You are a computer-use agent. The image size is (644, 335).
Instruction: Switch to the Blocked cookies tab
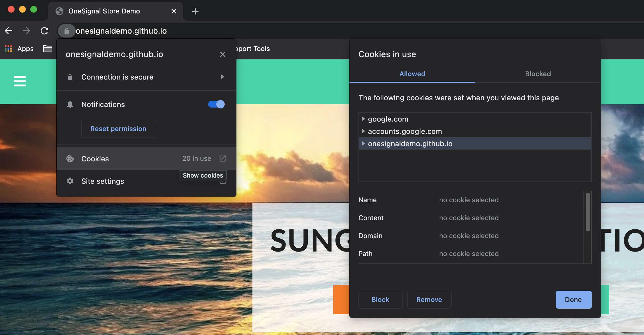[x=538, y=74]
